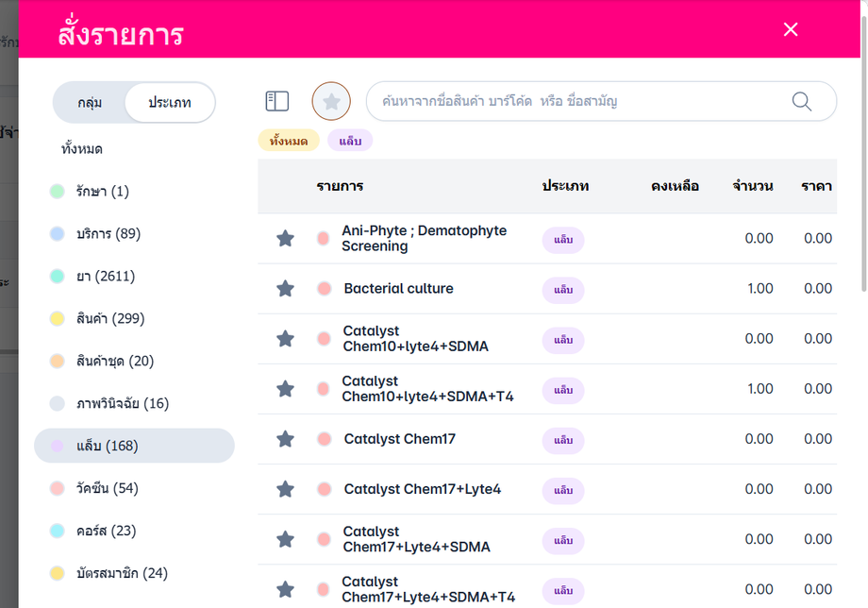
Task: Star the Bacterial culture item
Action: (x=285, y=288)
